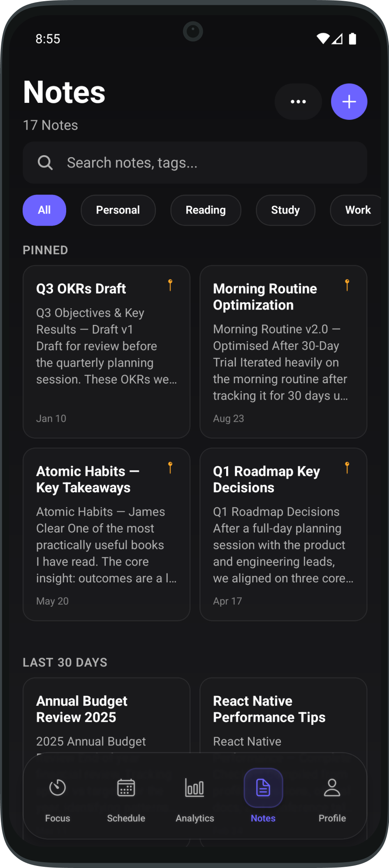Screen dimensions: 389x868
Task: Switch to the Personal tab
Action: pos(118,210)
